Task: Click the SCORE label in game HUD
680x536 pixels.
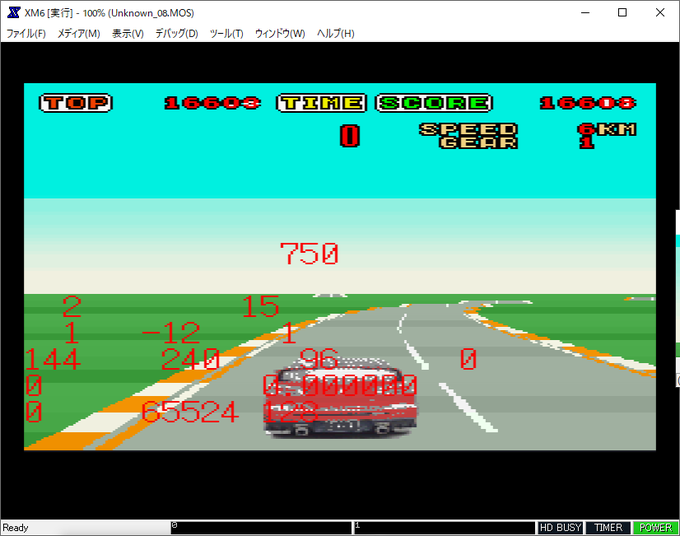Action: click(434, 103)
